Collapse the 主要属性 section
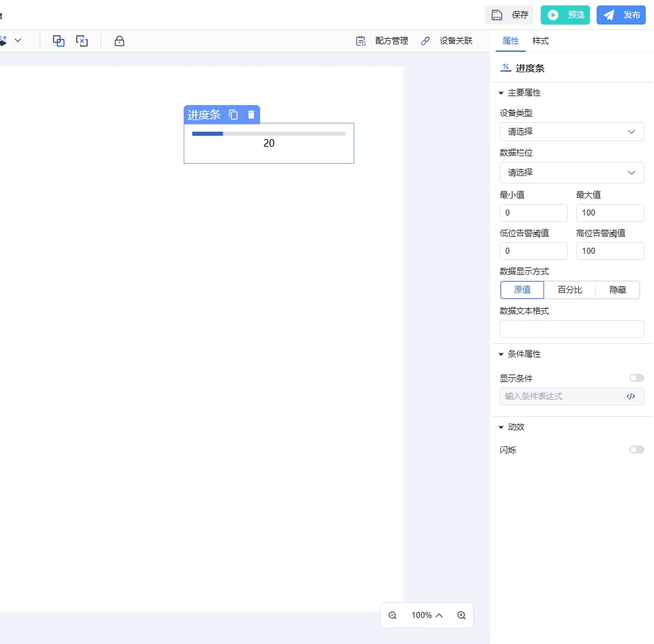The height and width of the screenshot is (644, 654). click(501, 93)
